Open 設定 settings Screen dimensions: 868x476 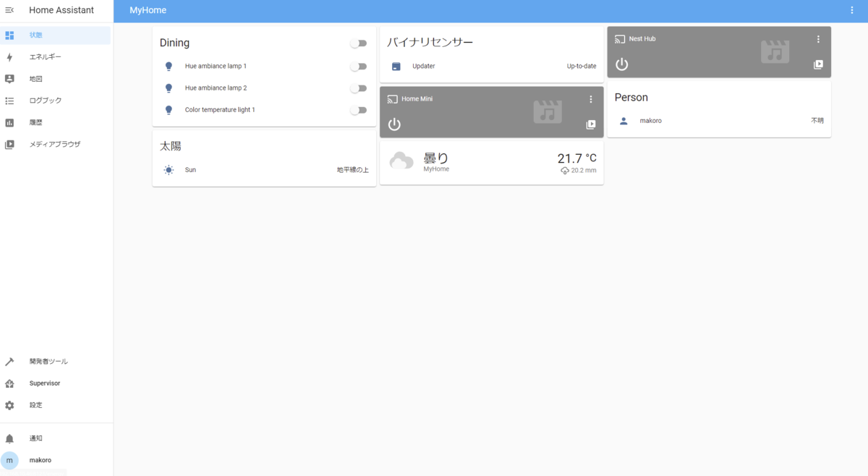pos(56,405)
